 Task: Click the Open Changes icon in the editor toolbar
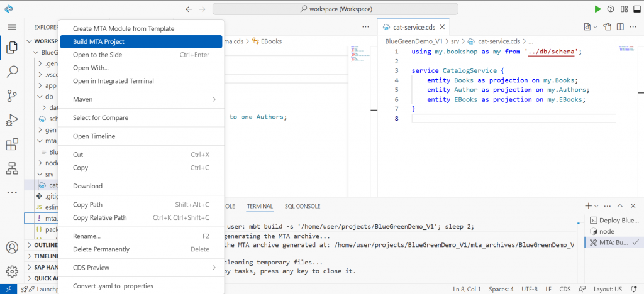607,27
